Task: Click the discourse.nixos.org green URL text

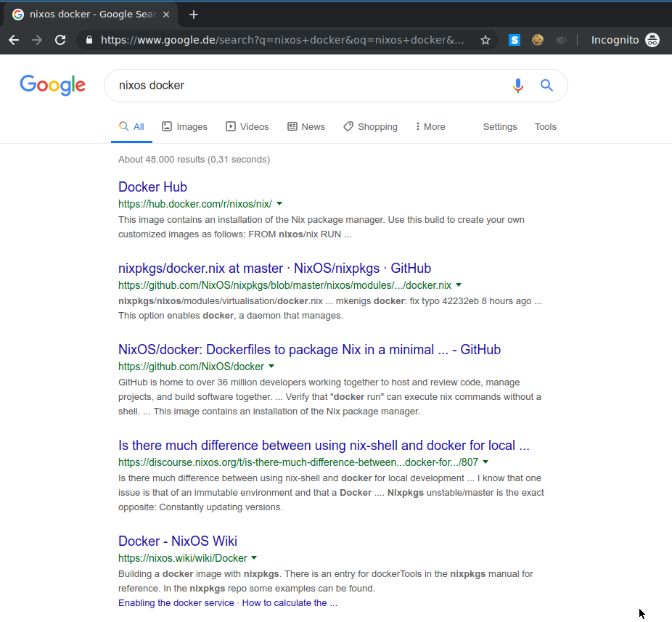Action: coord(298,462)
